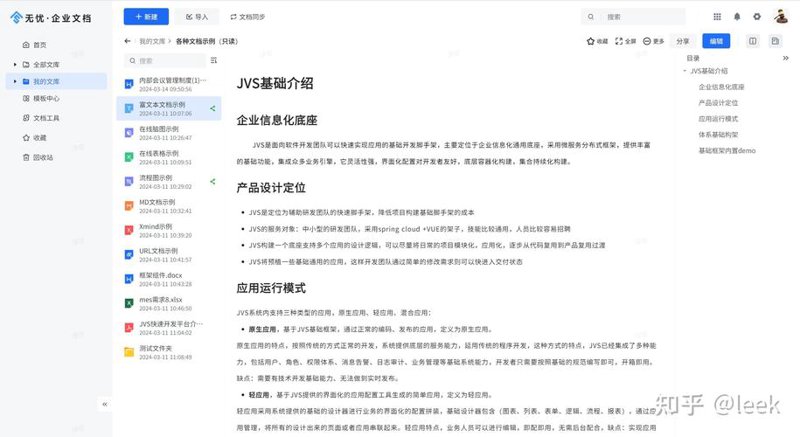Click share icon on 富文本文档示例 row
This screenshot has height=437, width=800.
213,109
